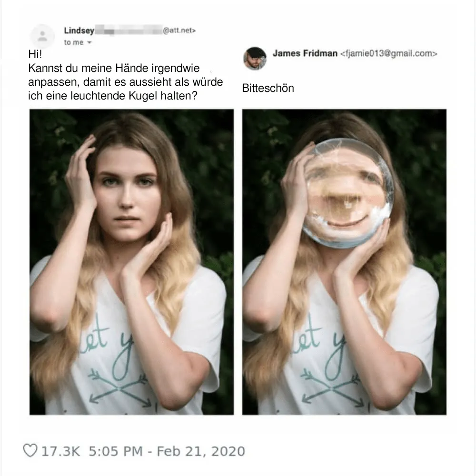Click the "Hi!" greeting line
Screen dimensions: 476x476
point(35,54)
